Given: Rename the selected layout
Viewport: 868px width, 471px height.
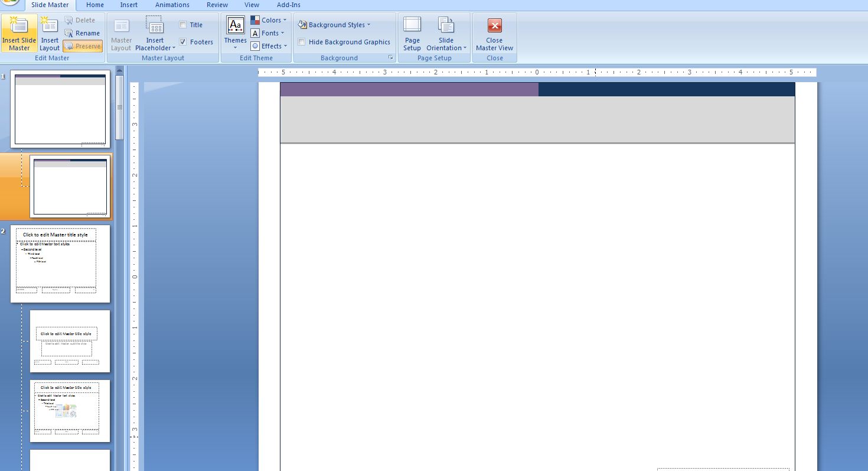Looking at the screenshot, I should [82, 33].
